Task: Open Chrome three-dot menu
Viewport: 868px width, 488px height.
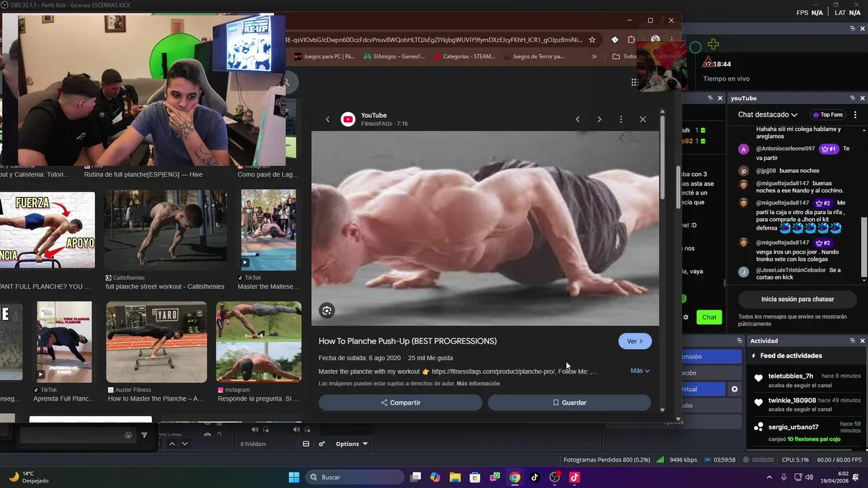Action: coord(671,39)
